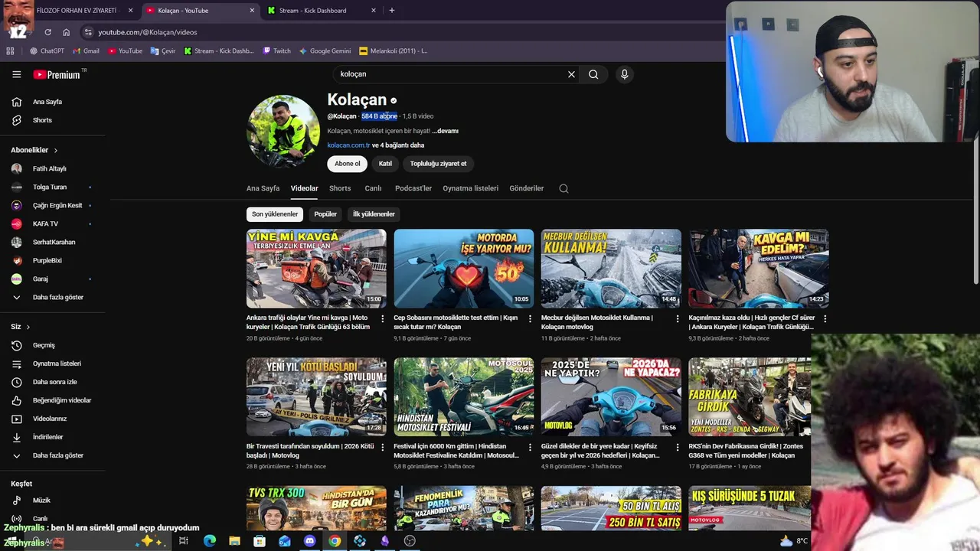This screenshot has width=980, height=551.
Task: Open kolacan.com.tr link
Action: 348,145
